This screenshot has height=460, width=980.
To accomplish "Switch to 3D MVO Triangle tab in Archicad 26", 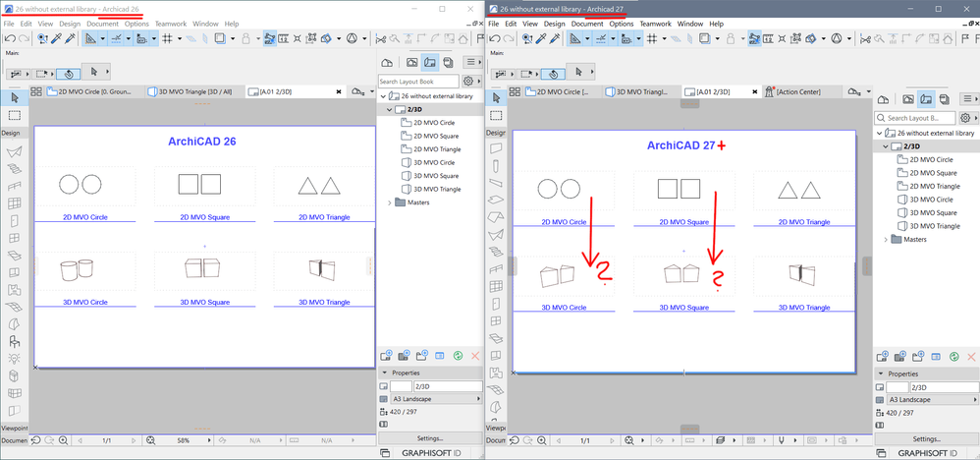I will (x=194, y=91).
